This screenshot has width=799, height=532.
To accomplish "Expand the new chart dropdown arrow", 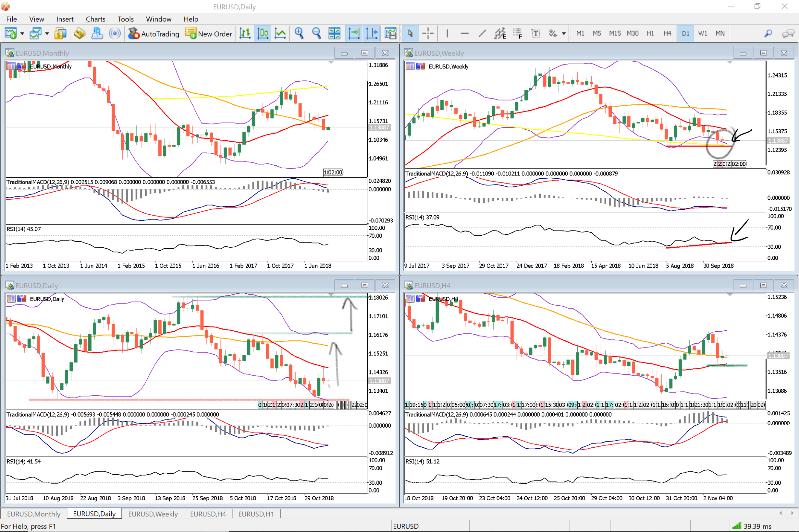I will [22, 33].
